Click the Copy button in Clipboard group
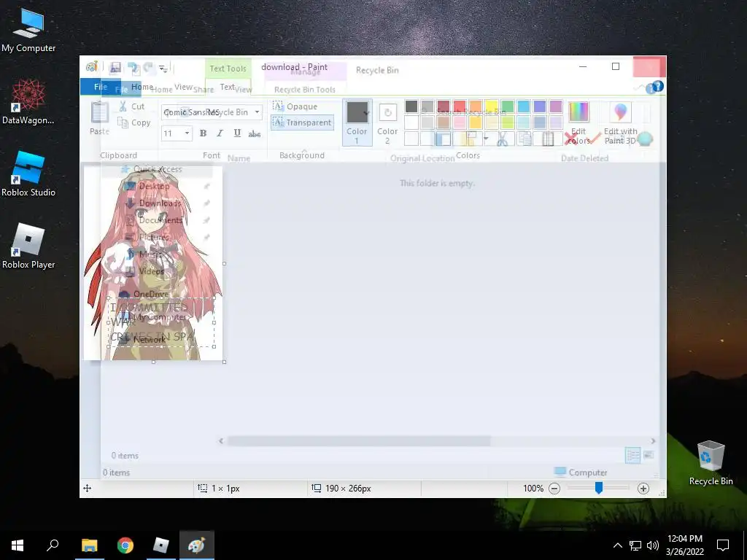This screenshot has width=747, height=560. 134,122
